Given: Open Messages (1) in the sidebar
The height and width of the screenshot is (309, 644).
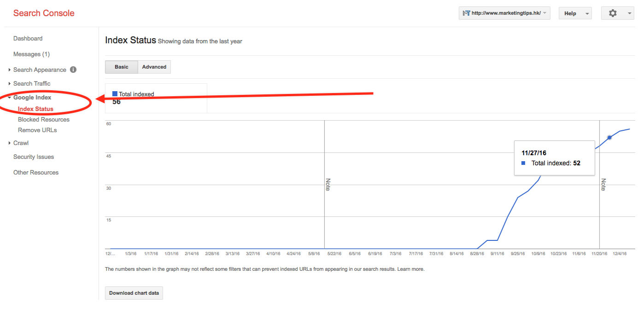Looking at the screenshot, I should [x=31, y=54].
